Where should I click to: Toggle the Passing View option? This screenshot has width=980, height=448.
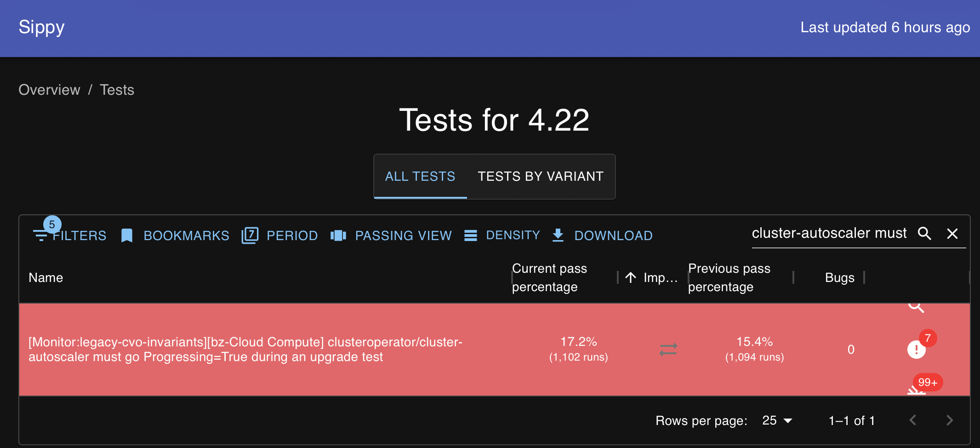tap(391, 235)
